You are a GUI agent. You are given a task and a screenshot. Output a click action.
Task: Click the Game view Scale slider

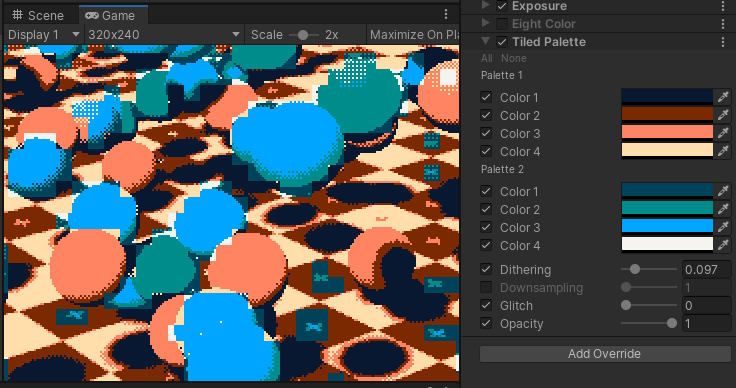coord(303,35)
